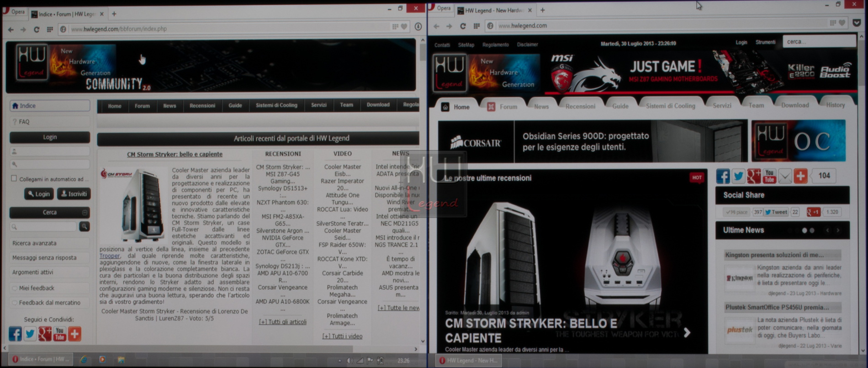Click Tweet button in Social Share
Viewport: 868px width, 368px height.
pyautogui.click(x=776, y=212)
